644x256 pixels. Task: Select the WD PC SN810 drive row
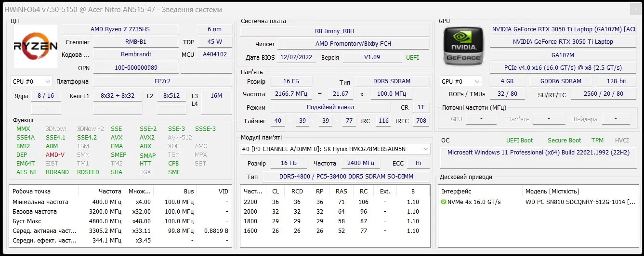tap(538, 202)
